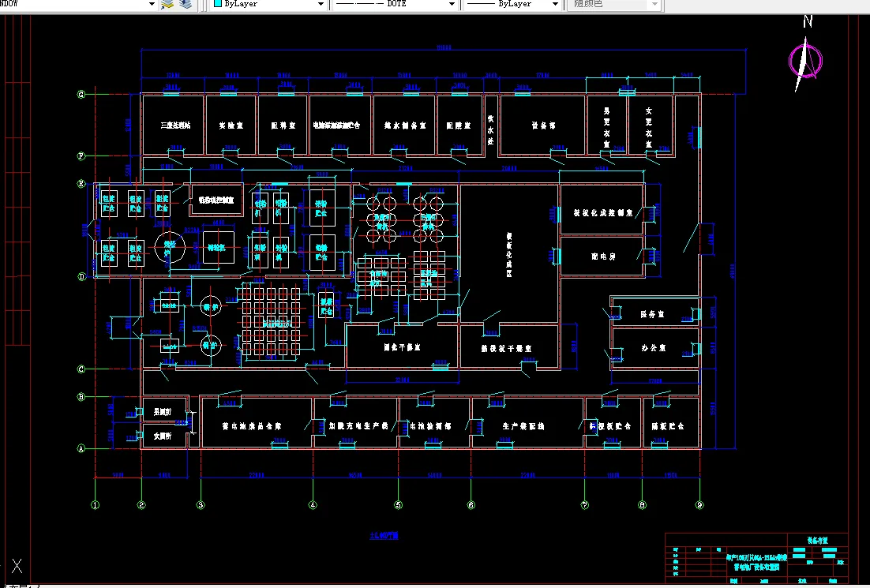
Task: Select grid axis bubble 5
Action: point(398,505)
